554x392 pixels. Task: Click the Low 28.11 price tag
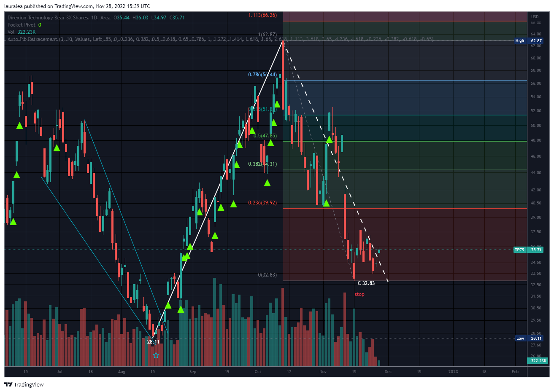(529, 338)
